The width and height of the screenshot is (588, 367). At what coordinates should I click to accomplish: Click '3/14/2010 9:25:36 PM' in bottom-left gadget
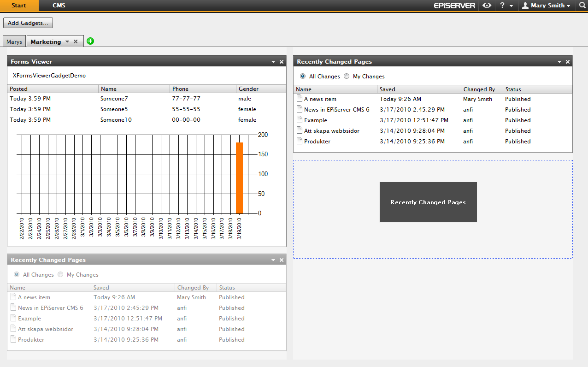pos(126,340)
